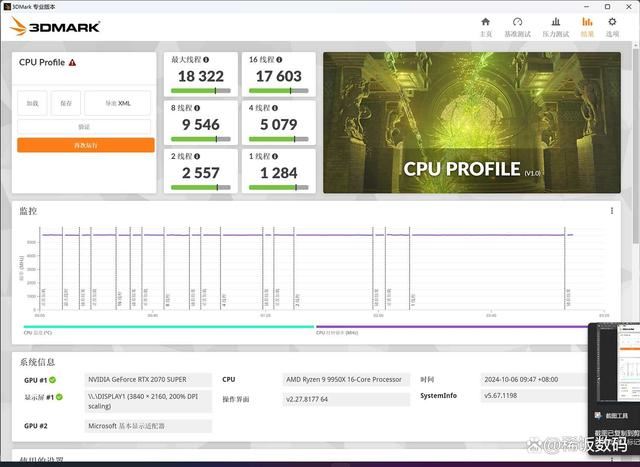Click the score value 2 557
Viewport: 640px width, 467px height.
click(201, 173)
